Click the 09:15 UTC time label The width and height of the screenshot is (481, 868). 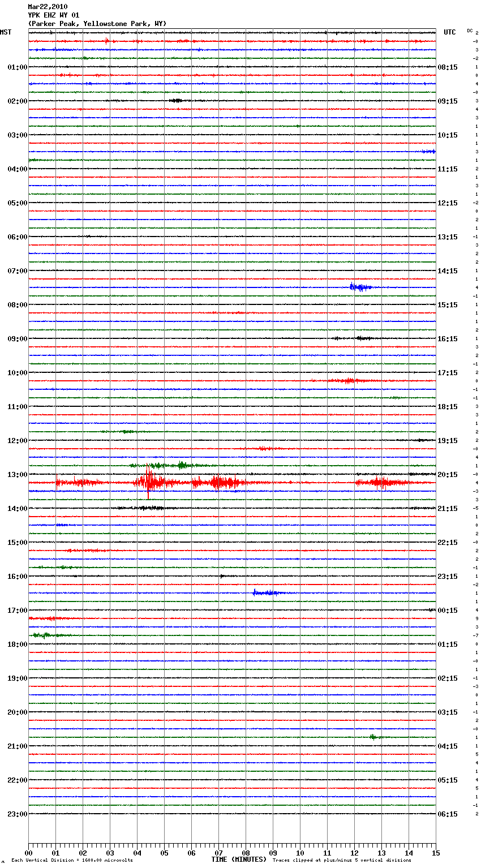pyautogui.click(x=448, y=101)
